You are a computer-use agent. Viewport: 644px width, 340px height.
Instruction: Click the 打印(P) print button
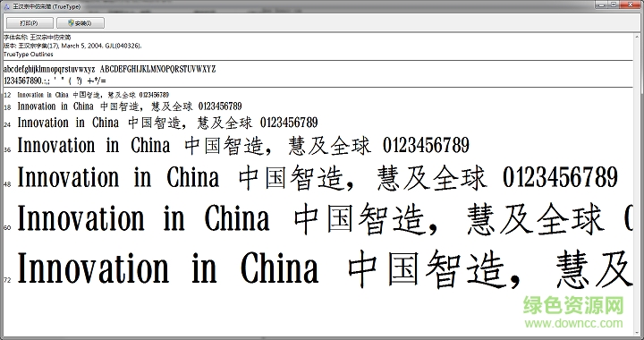click(30, 23)
